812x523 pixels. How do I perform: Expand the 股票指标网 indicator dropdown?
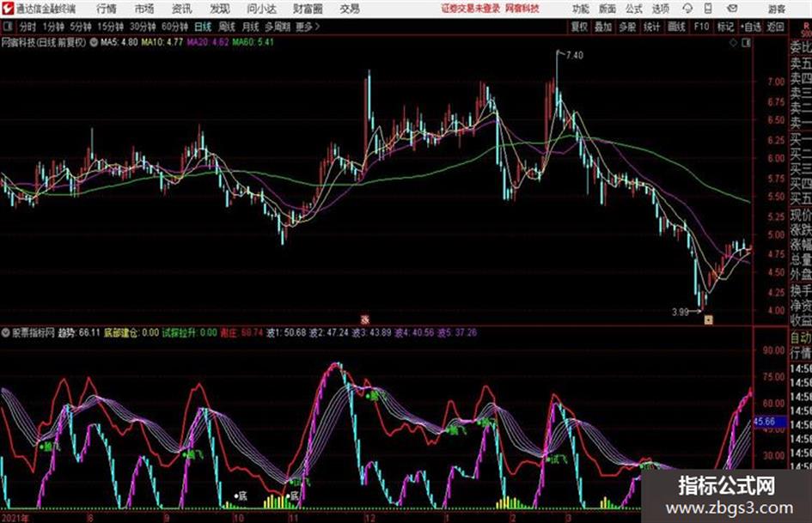(x=6, y=332)
